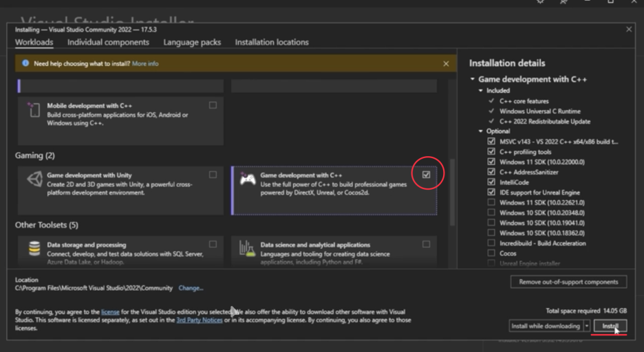Check Windows 10 SDK (10.0.19041.0)
This screenshot has height=352, width=644.
point(491,223)
